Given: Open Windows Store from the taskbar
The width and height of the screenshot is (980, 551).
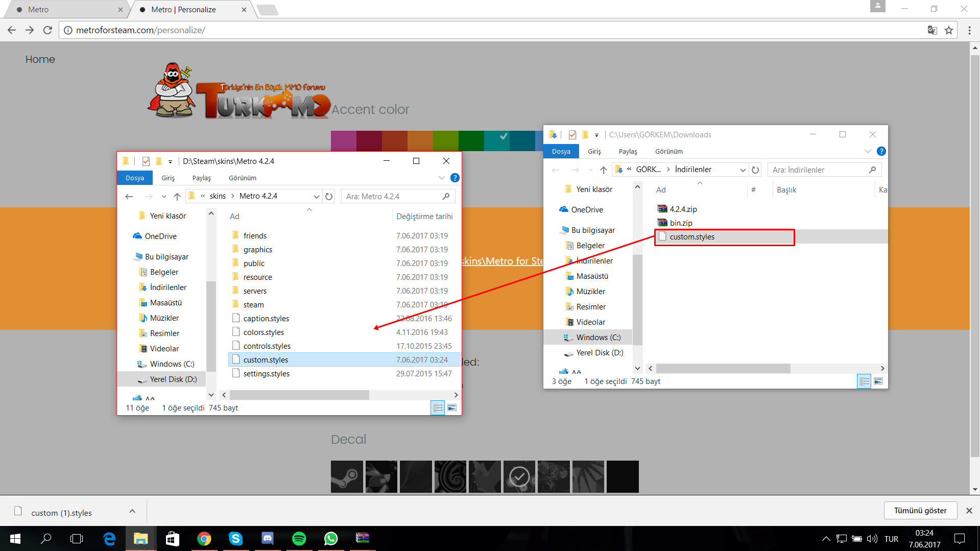Looking at the screenshot, I should click(x=173, y=538).
